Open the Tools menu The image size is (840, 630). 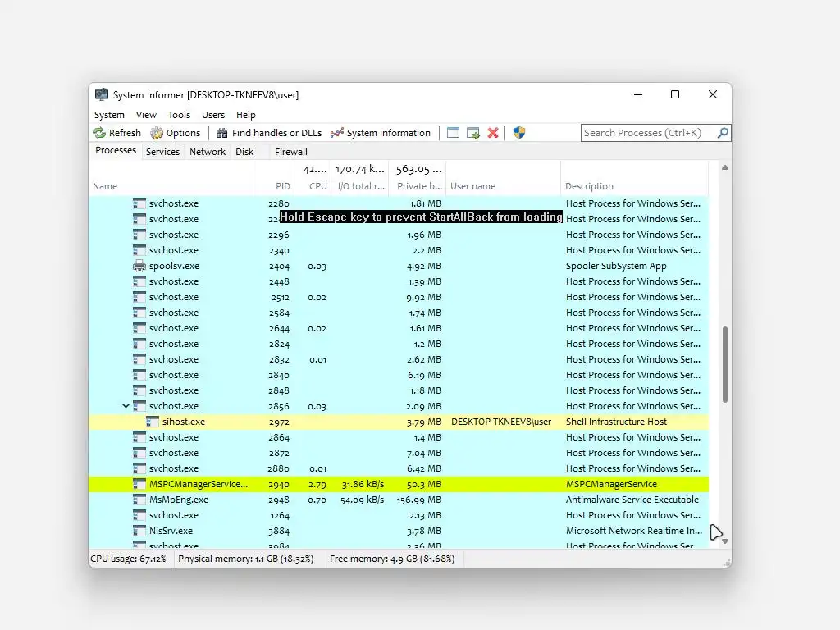(x=179, y=115)
